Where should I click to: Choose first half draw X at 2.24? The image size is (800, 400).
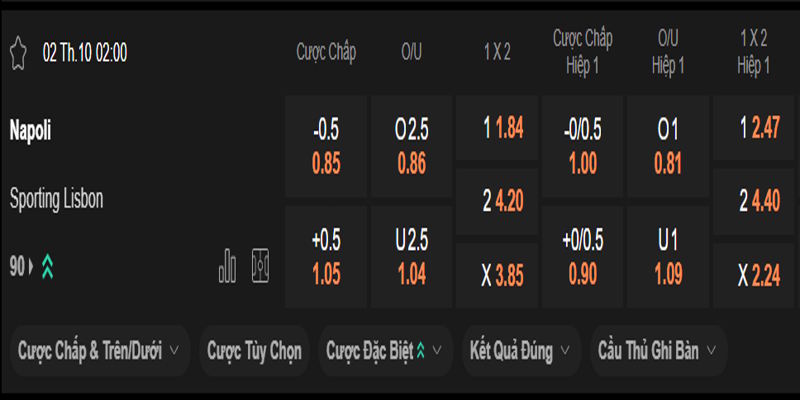tap(753, 275)
